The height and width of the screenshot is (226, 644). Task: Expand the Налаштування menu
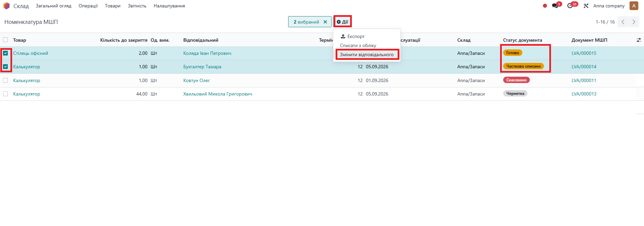click(169, 6)
